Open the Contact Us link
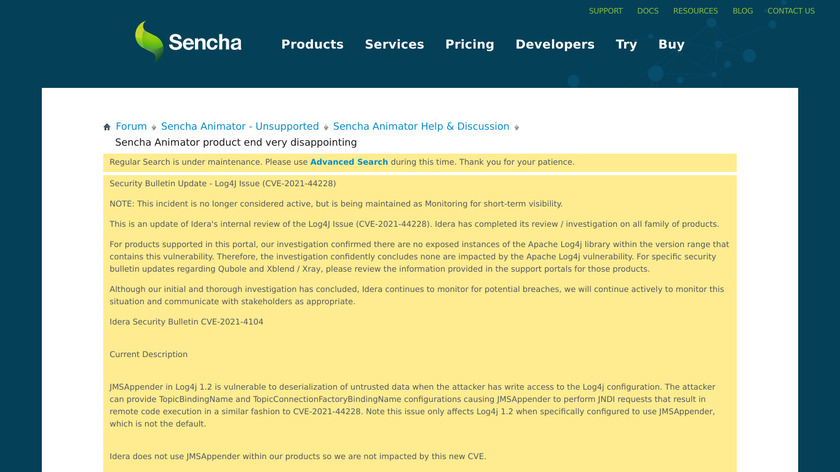This screenshot has width=840, height=472. click(791, 11)
